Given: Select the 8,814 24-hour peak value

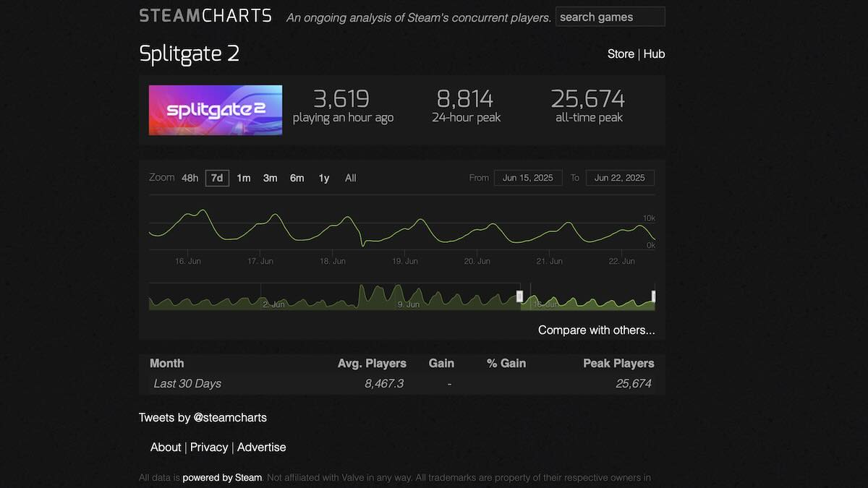Looking at the screenshot, I should [465, 98].
